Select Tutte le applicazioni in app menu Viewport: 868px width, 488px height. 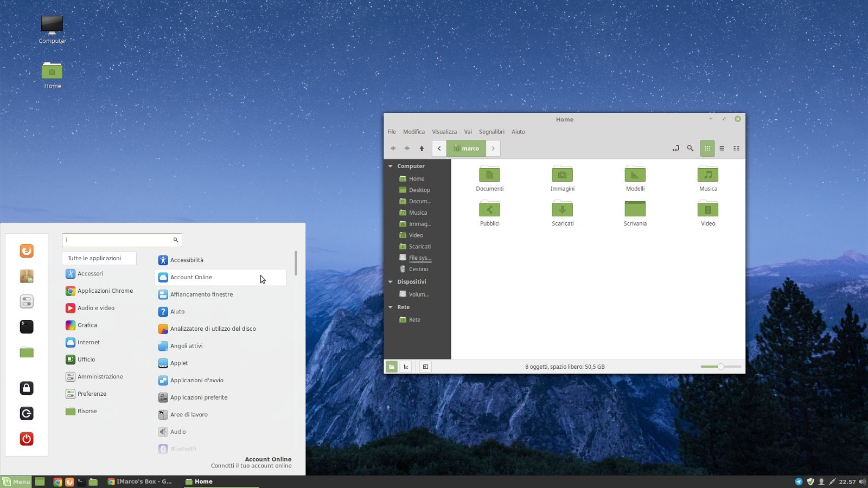tap(99, 258)
